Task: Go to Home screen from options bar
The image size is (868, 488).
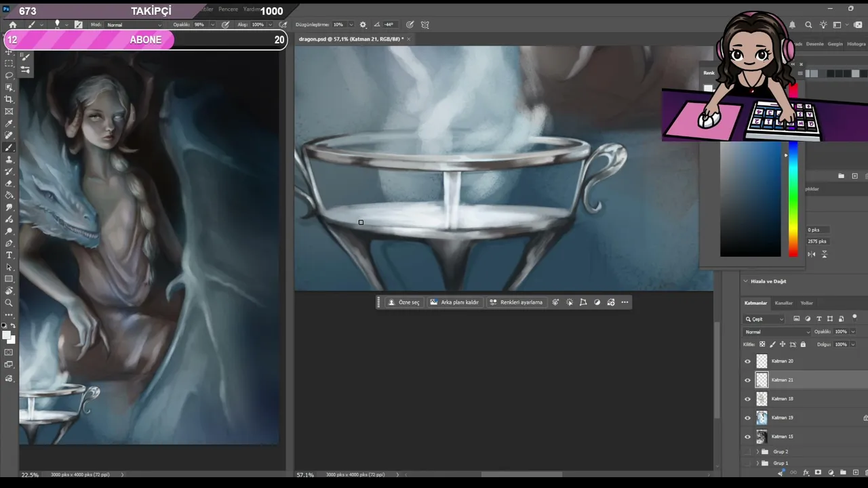Action: pyautogui.click(x=12, y=25)
